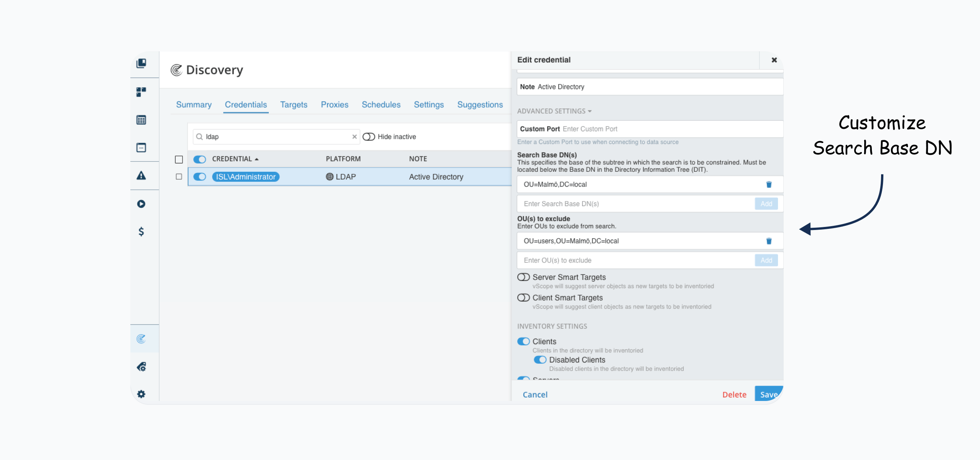Click the Note column header
The height and width of the screenshot is (460, 980).
418,159
